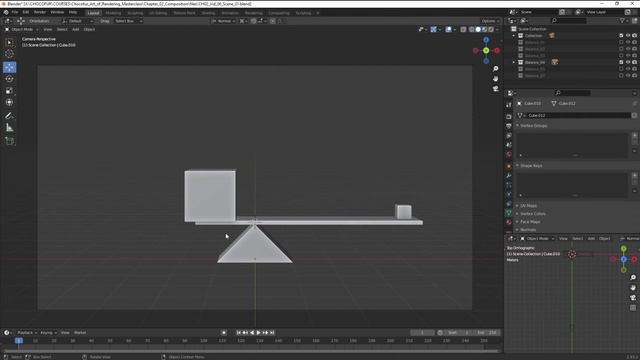Open the Playback dropdown in timeline

point(27,333)
